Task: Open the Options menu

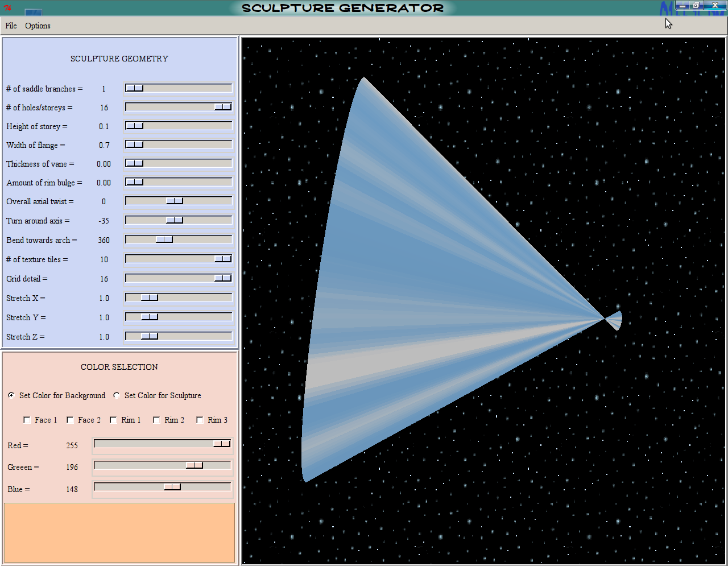Action: pyautogui.click(x=38, y=26)
